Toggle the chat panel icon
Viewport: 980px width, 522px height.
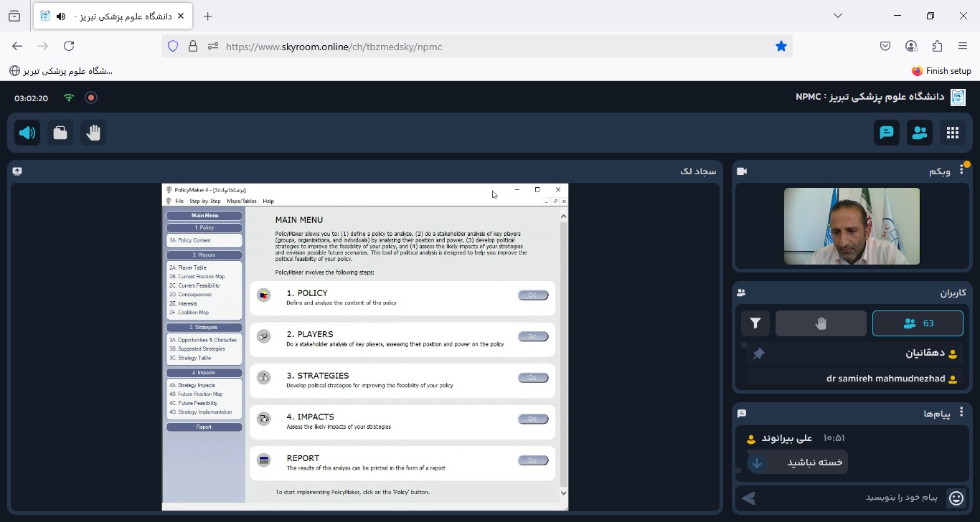887,133
